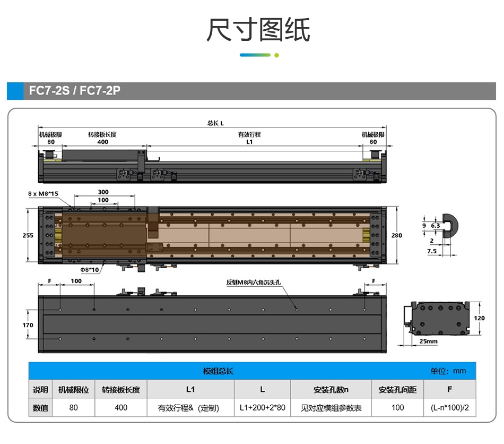Select the top view drawing with brown plate
The height and width of the screenshot is (444, 504).
point(212,235)
